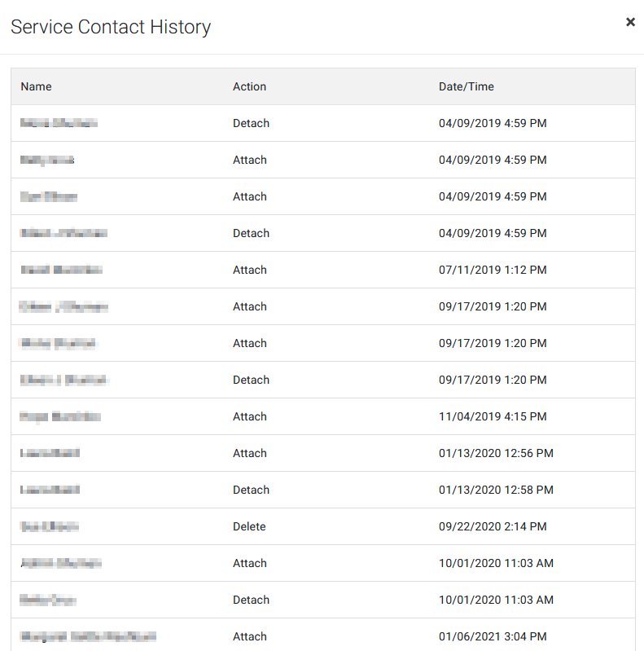Image resolution: width=644 pixels, height=651 pixels.
Task: Select the Attach row dated 11/04/2019 4:15 PM
Action: [x=323, y=416]
